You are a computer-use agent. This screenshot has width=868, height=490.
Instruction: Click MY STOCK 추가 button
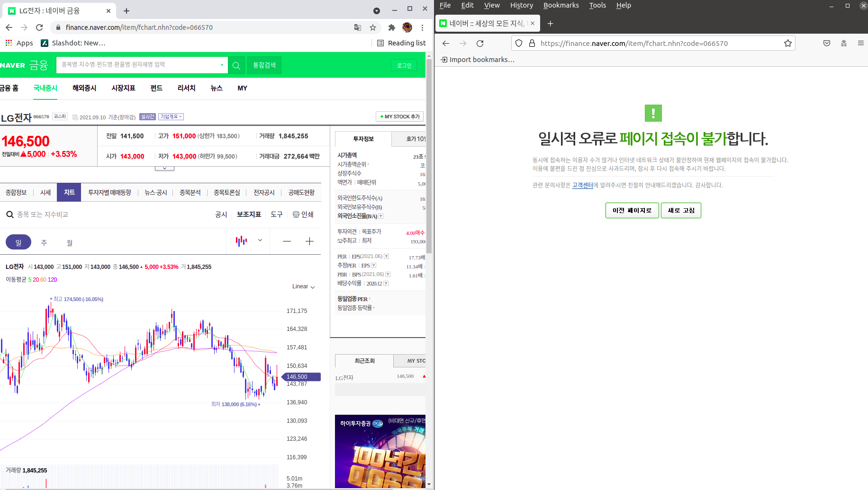[399, 116]
